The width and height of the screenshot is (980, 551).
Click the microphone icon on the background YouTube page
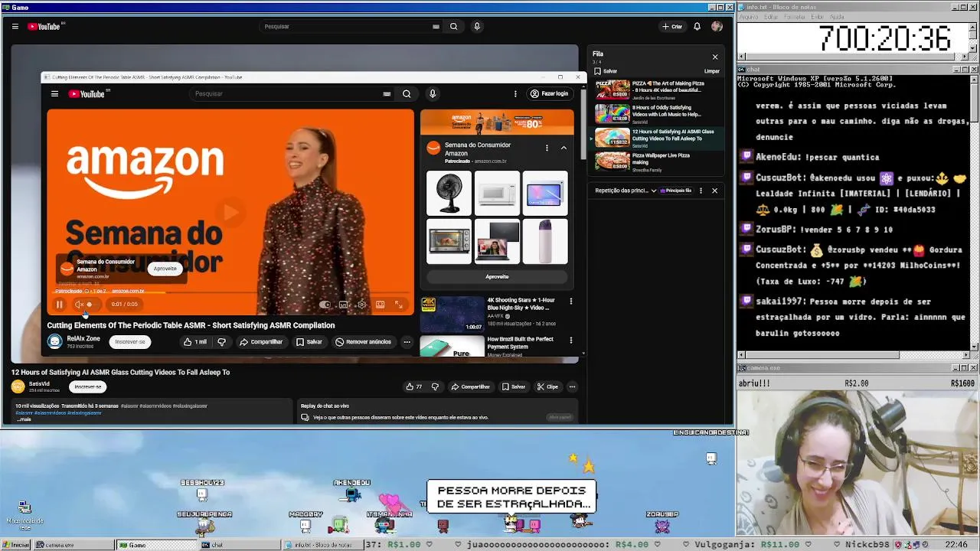477,26
